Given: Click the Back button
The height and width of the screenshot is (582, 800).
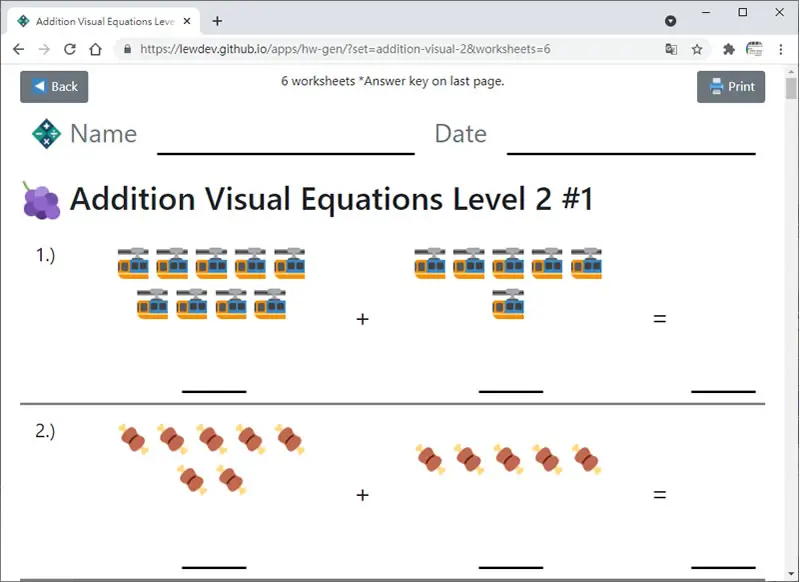Looking at the screenshot, I should (x=54, y=87).
